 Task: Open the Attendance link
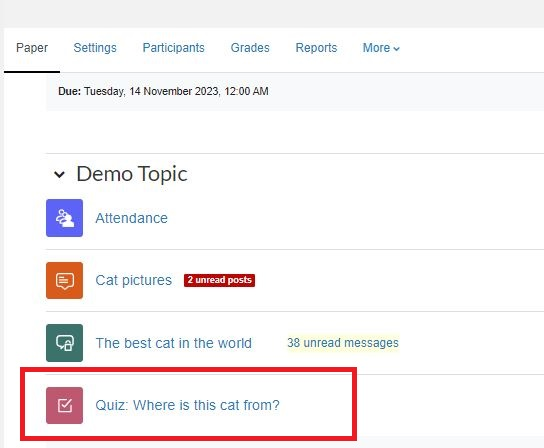pyautogui.click(x=131, y=218)
